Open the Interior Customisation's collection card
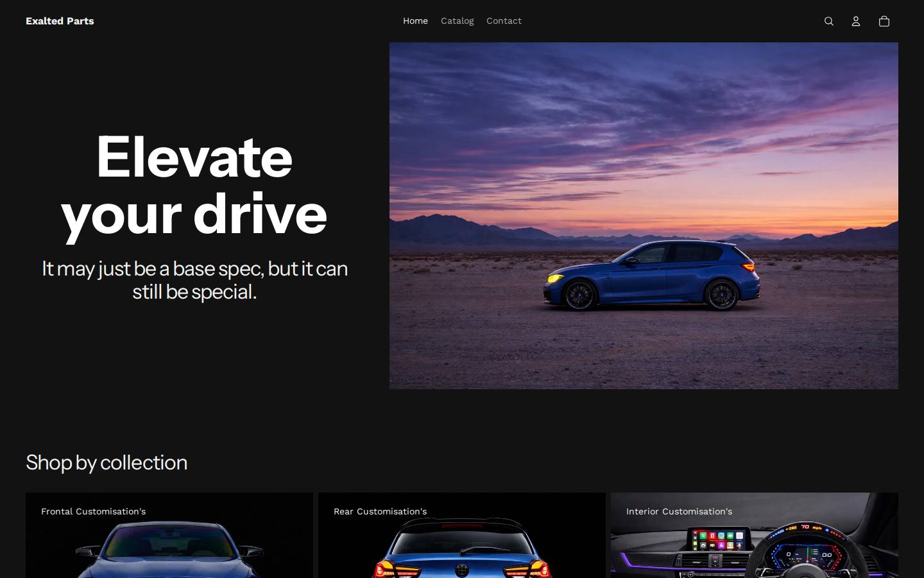The width and height of the screenshot is (924, 578). (754, 535)
